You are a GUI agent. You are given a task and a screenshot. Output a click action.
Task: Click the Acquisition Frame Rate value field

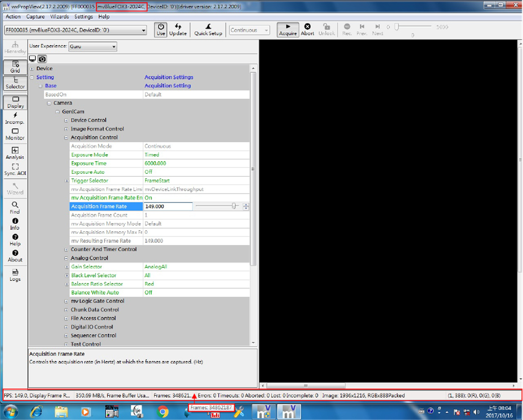(x=167, y=207)
